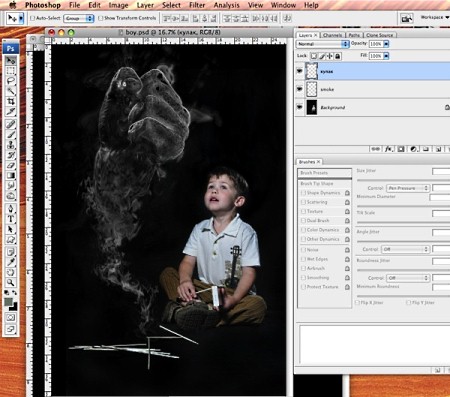The height and width of the screenshot is (397, 450).
Task: Open the Auto-Select Group dropdown
Action: (79, 18)
